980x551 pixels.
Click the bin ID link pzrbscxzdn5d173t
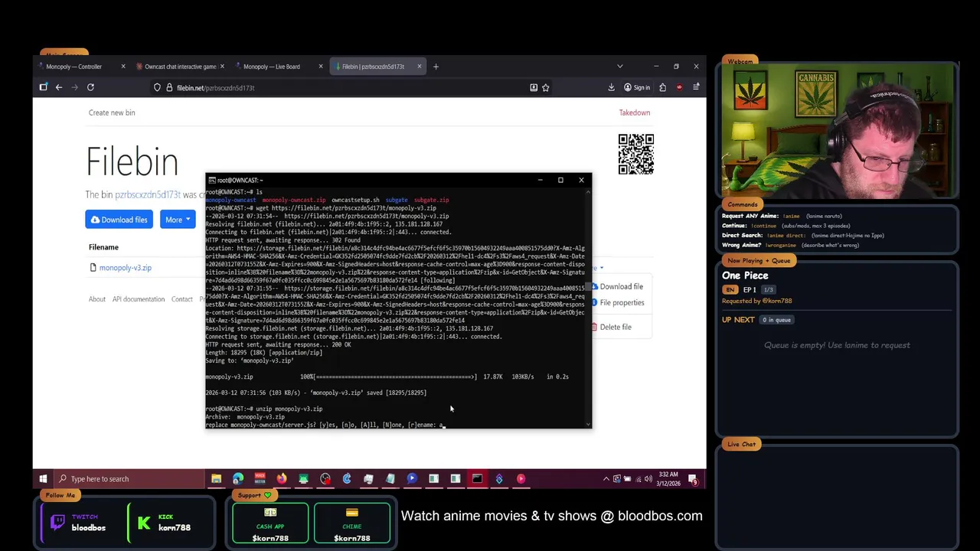pos(148,195)
